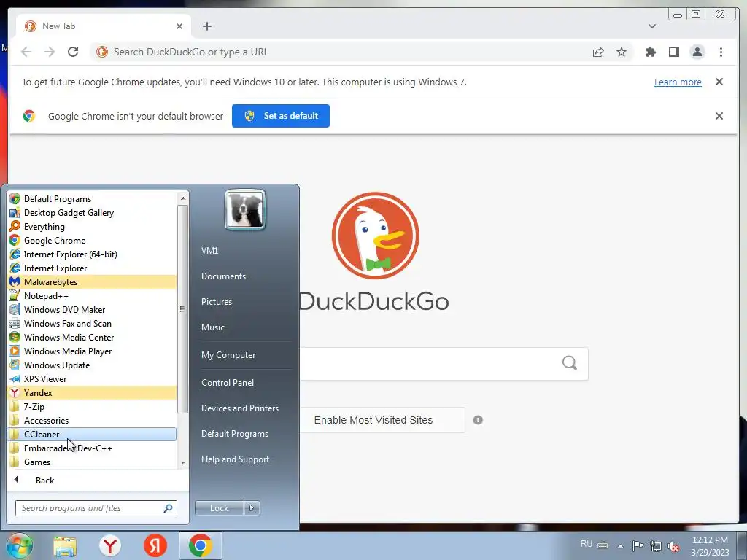Open Windows Fax and Scan
The height and width of the screenshot is (560, 747).
click(93, 323)
